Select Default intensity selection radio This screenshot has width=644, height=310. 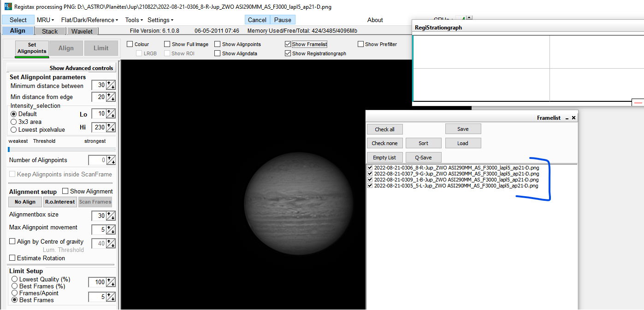(14, 114)
